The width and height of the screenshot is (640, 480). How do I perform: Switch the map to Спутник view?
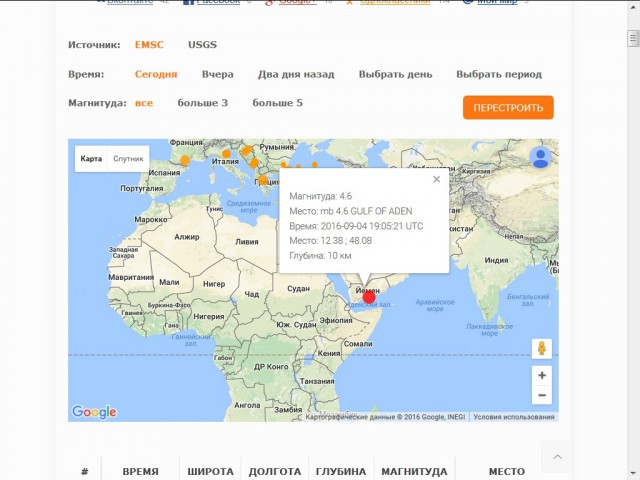pyautogui.click(x=128, y=159)
